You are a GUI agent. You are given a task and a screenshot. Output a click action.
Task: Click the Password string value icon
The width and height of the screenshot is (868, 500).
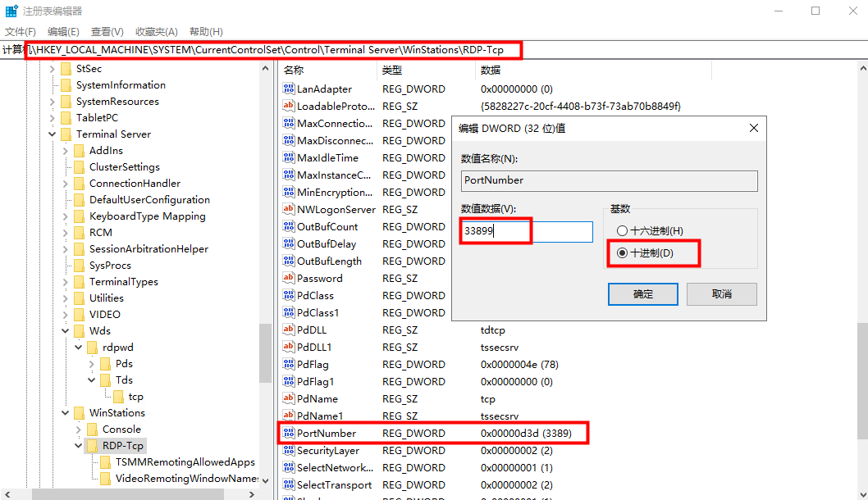(288, 278)
